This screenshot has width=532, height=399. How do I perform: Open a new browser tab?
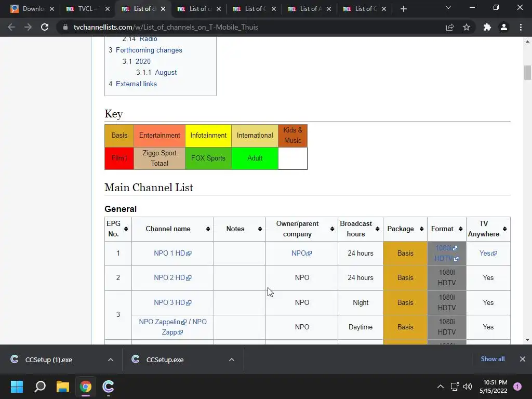(x=403, y=9)
